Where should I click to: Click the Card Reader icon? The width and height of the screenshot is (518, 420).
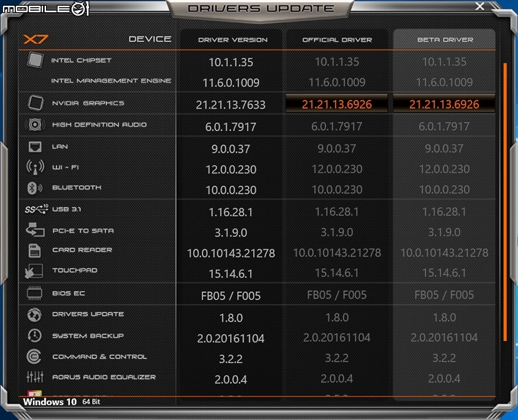coord(35,250)
